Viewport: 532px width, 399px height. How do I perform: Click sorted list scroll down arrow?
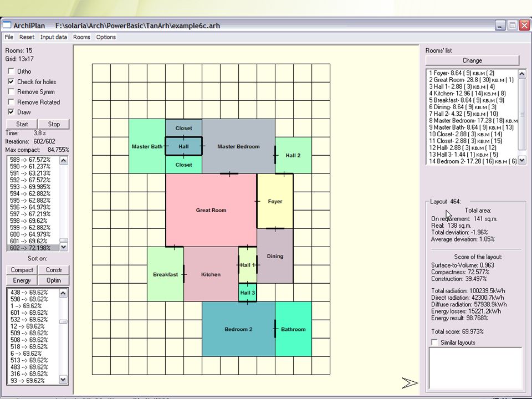(x=63, y=380)
